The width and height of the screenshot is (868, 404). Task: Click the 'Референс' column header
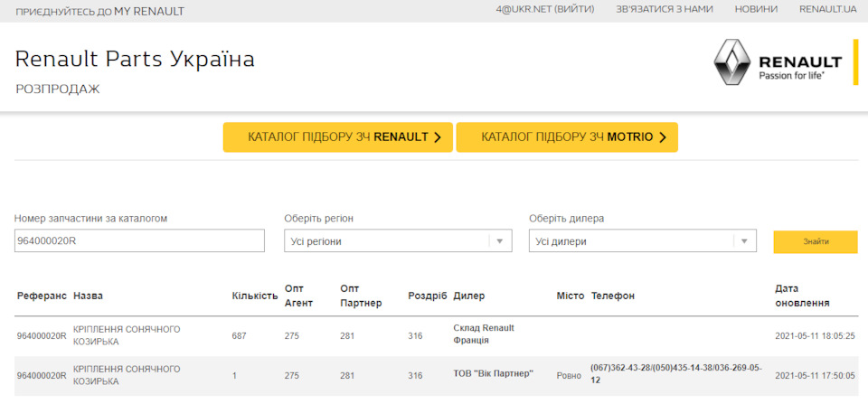coord(42,296)
